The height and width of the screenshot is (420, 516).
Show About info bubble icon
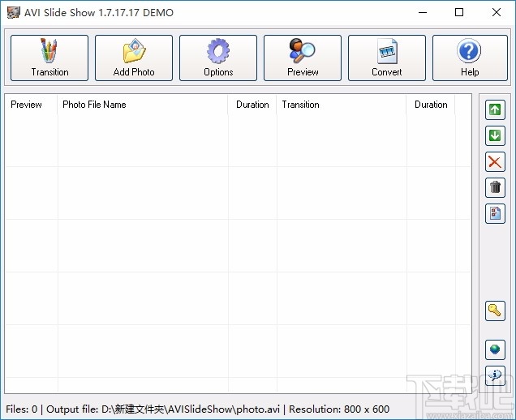pyautogui.click(x=495, y=375)
